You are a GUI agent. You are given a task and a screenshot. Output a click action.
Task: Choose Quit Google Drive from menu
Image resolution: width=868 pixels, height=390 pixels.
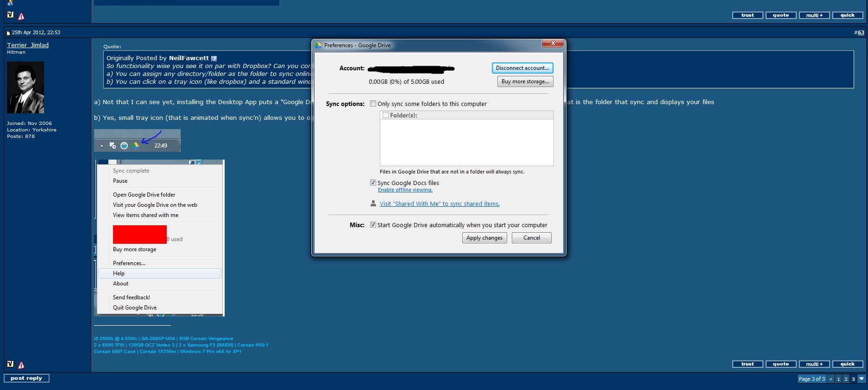pos(135,308)
